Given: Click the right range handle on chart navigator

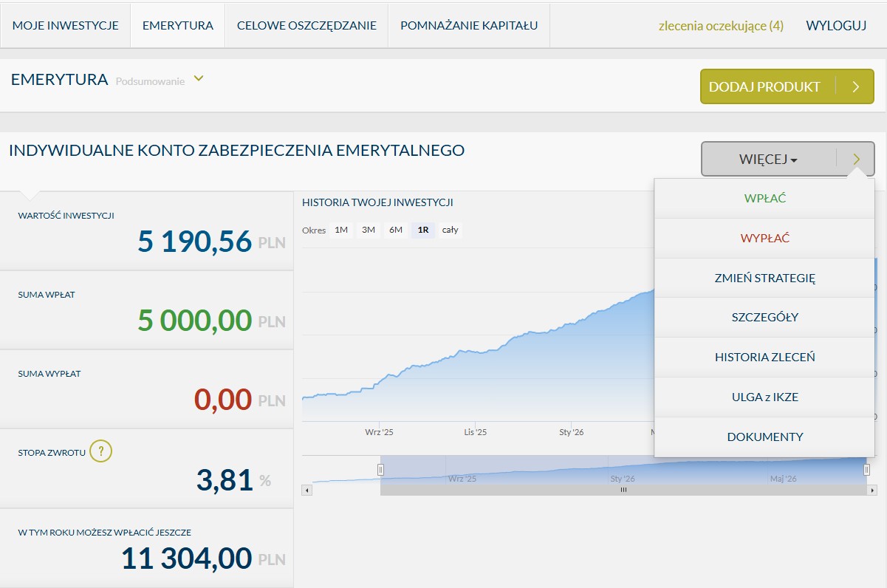Looking at the screenshot, I should pyautogui.click(x=866, y=469).
